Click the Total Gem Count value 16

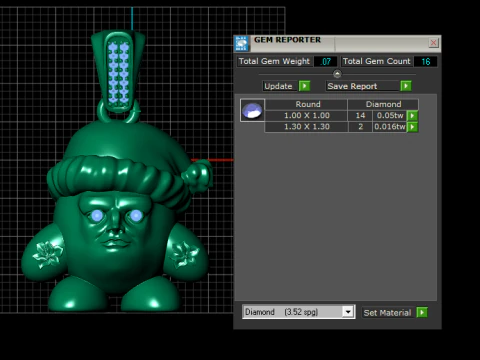coord(426,61)
